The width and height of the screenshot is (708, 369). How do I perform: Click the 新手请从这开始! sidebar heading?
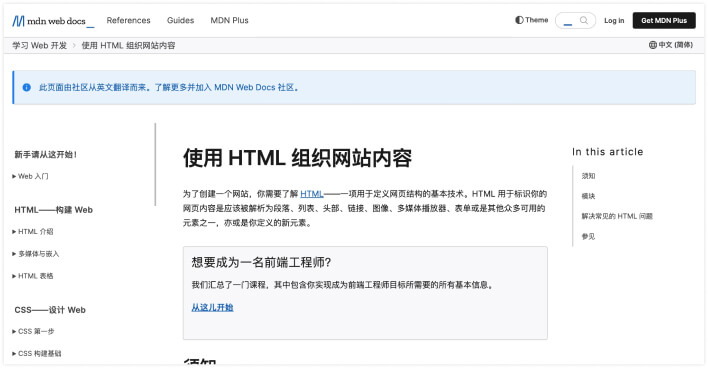click(46, 155)
